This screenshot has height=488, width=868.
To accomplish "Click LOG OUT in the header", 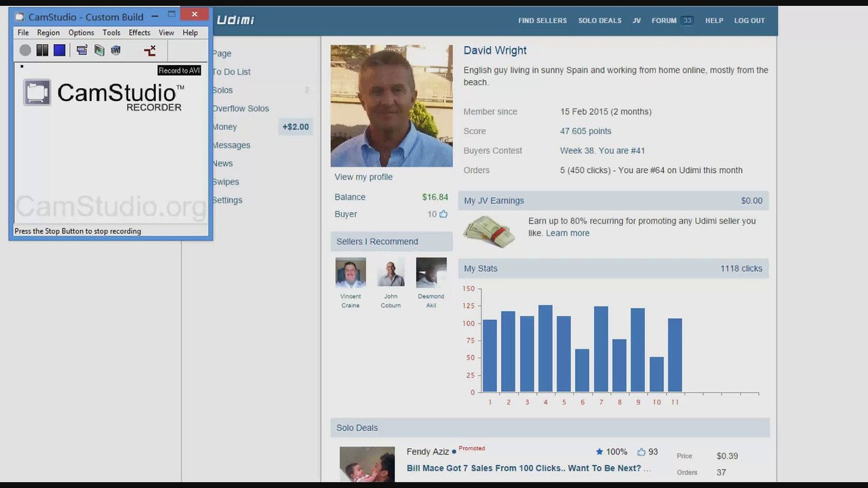I will [749, 21].
